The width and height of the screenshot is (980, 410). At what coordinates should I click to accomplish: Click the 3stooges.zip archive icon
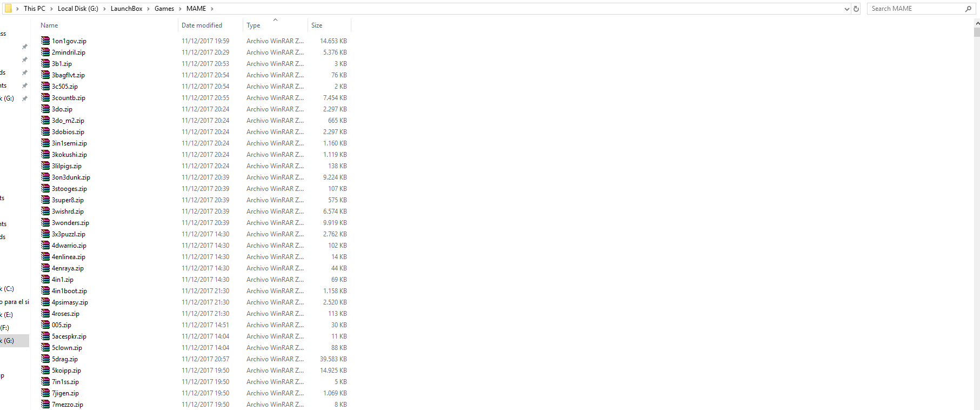pos(45,188)
